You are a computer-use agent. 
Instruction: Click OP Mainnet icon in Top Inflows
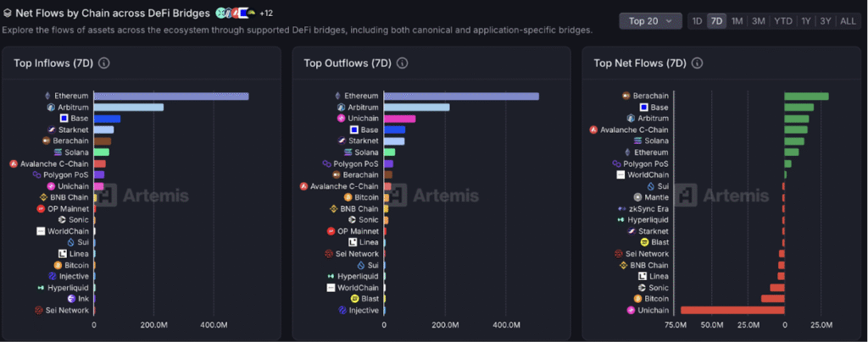(41, 209)
